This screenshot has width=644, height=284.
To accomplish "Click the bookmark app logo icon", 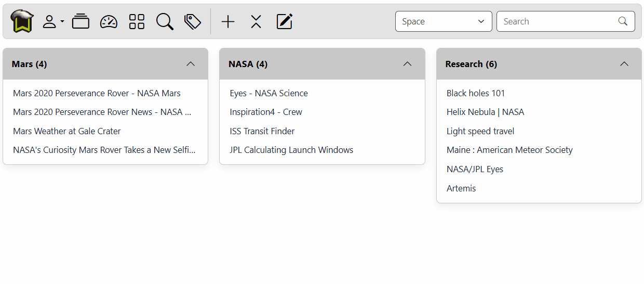I will tap(22, 21).
